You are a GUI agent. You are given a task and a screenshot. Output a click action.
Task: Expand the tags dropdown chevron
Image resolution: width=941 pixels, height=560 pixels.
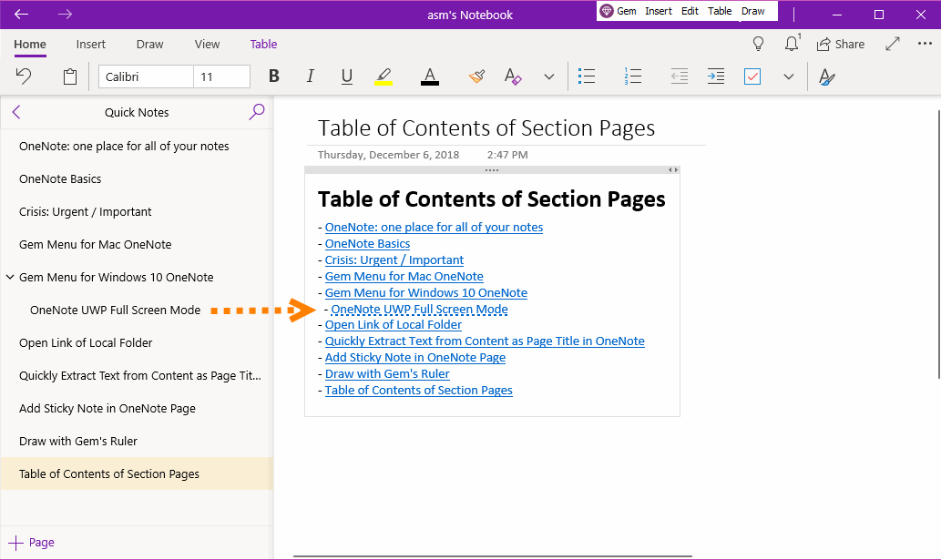click(x=789, y=76)
